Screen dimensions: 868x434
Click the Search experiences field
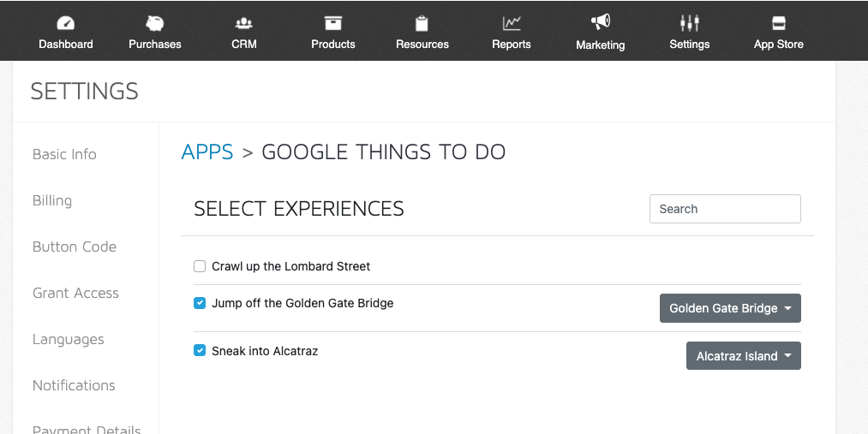coord(725,209)
